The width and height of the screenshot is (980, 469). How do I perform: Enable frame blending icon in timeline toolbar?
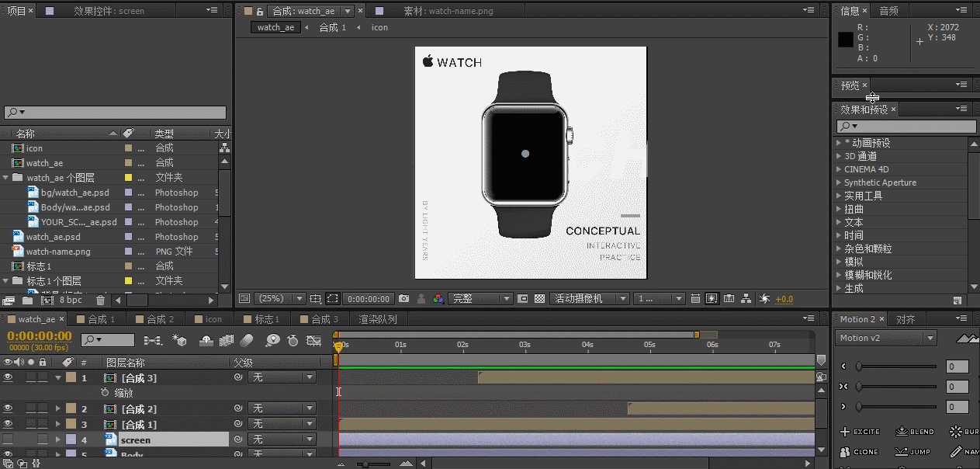point(227,340)
